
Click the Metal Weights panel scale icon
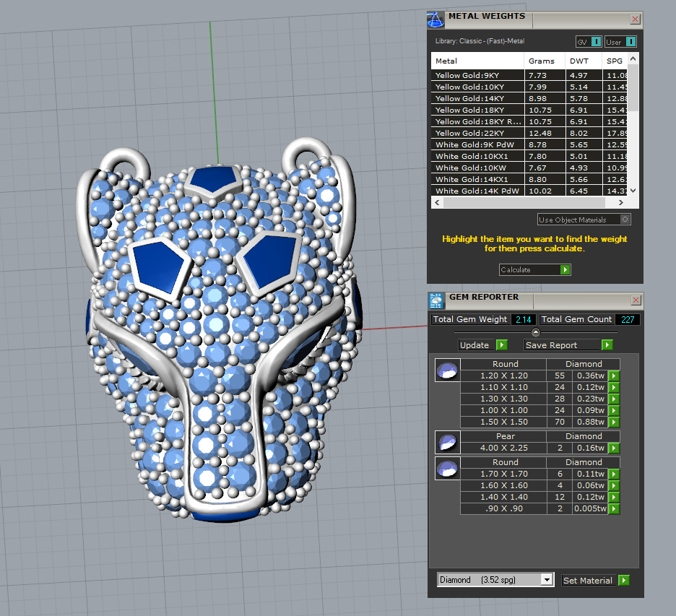pos(435,19)
